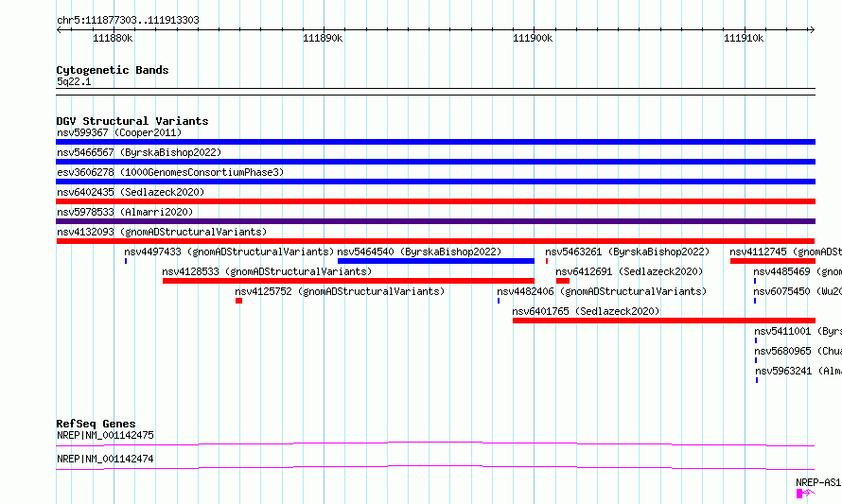Viewport: 842px width, 504px height.
Task: Open the nsv4132093 (gnomADStructuralVariants) label
Action: click(x=162, y=232)
